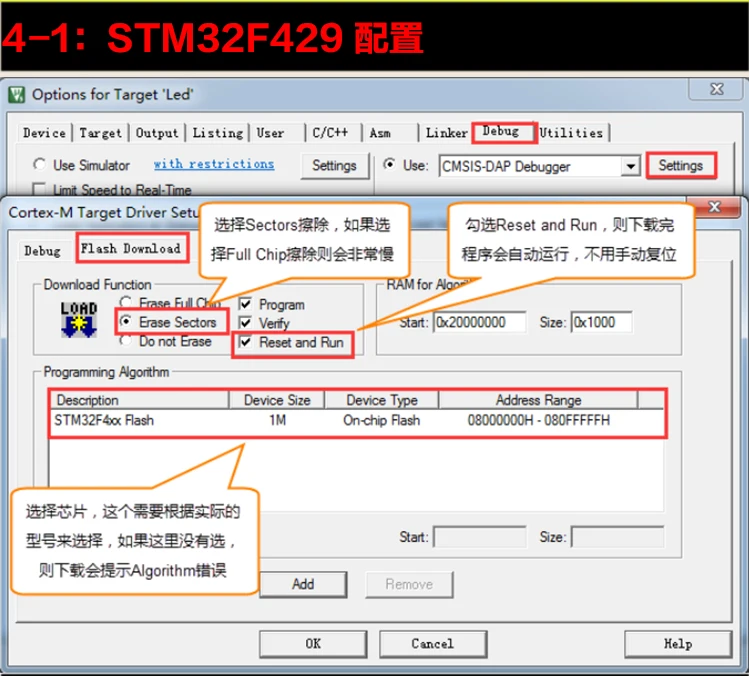The height and width of the screenshot is (676, 749).
Task: Confirm with the OK button
Action: [x=313, y=644]
